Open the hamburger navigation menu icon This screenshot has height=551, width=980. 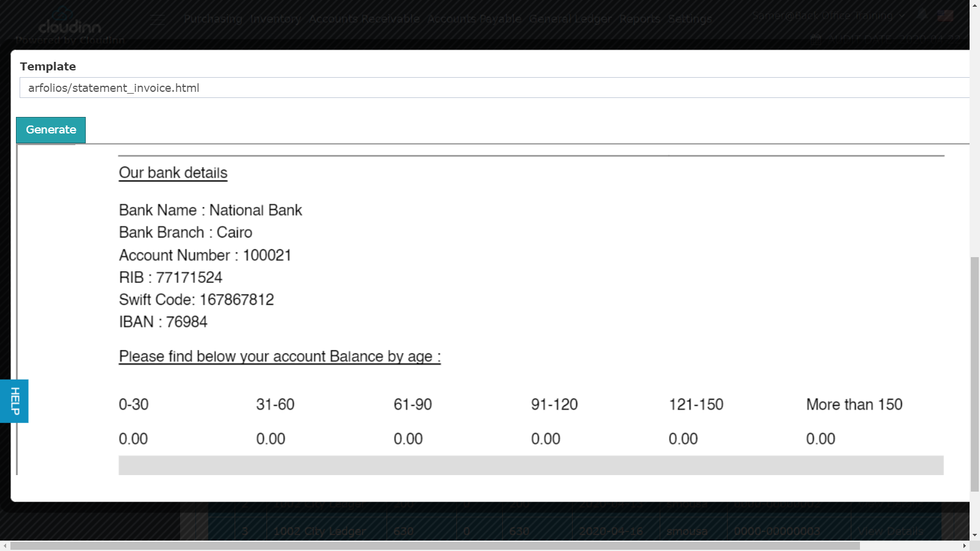157,19
